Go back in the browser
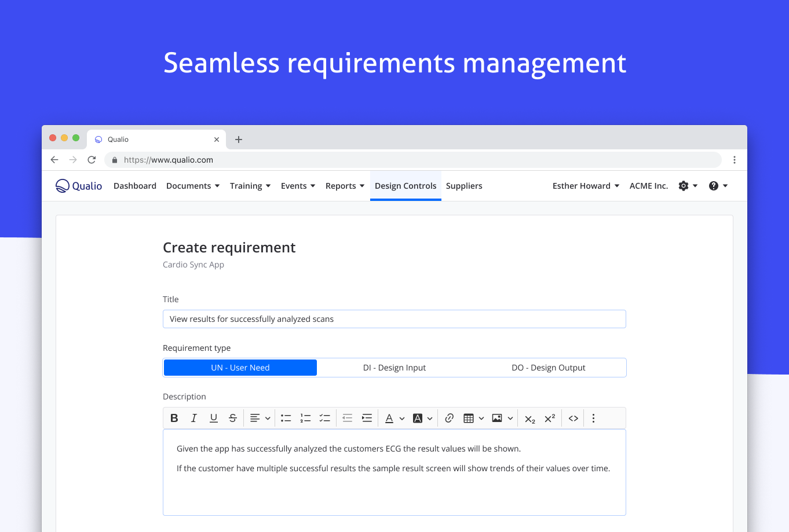The height and width of the screenshot is (532, 789). coord(54,160)
